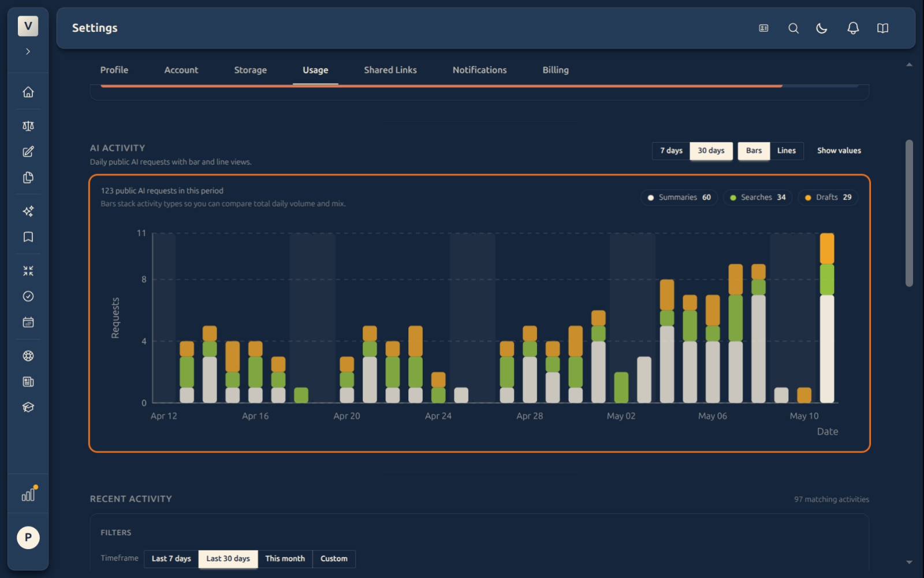Open the checkmark circle tasks icon
The width and height of the screenshot is (924, 578).
click(x=28, y=297)
